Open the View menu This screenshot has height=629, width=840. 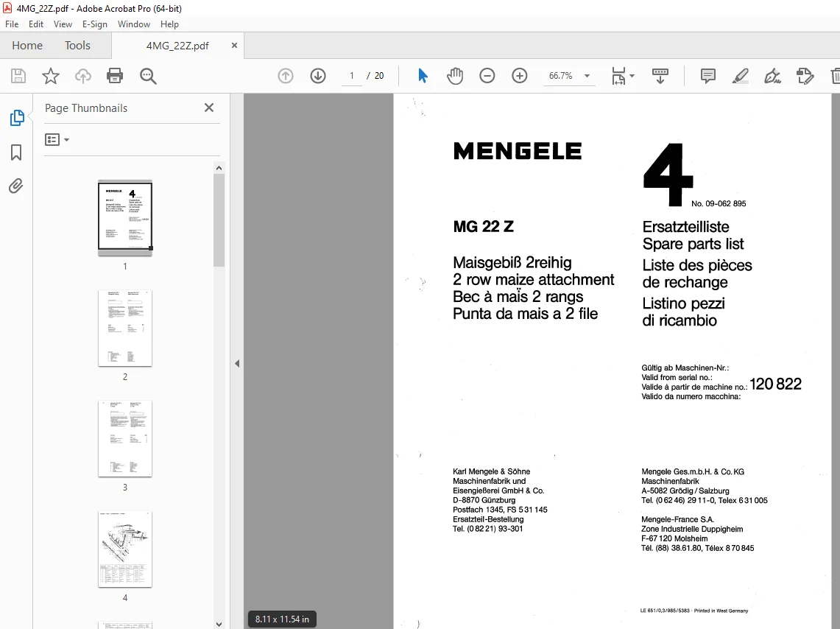tap(63, 24)
